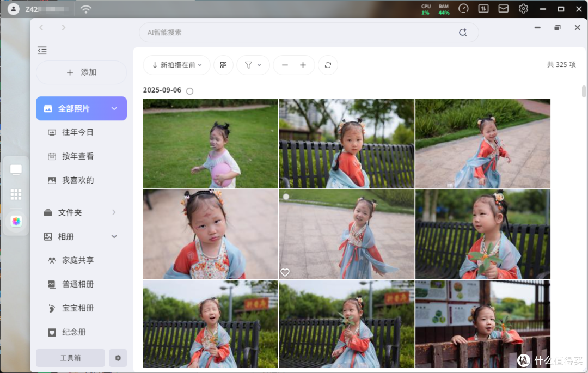Open the performance gauge icon in top bar

(x=463, y=9)
